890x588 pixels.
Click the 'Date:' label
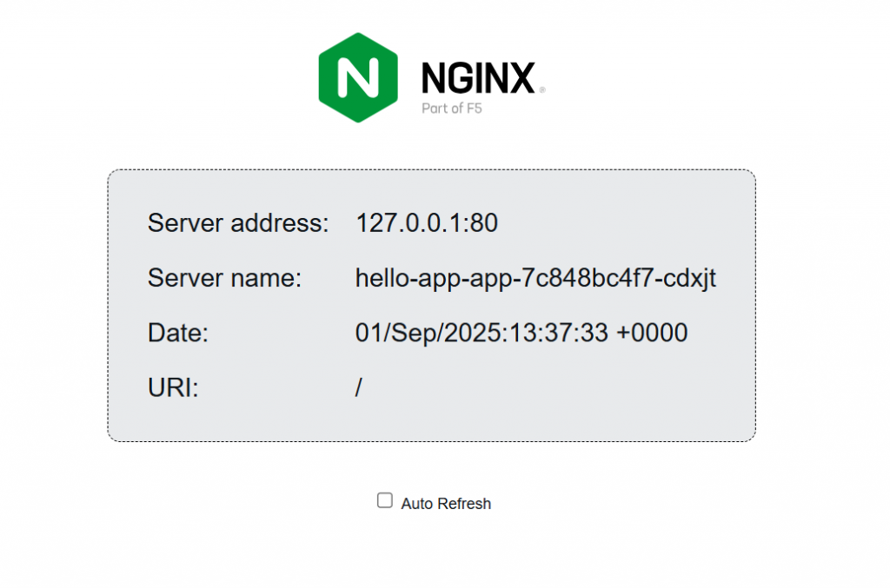(178, 333)
